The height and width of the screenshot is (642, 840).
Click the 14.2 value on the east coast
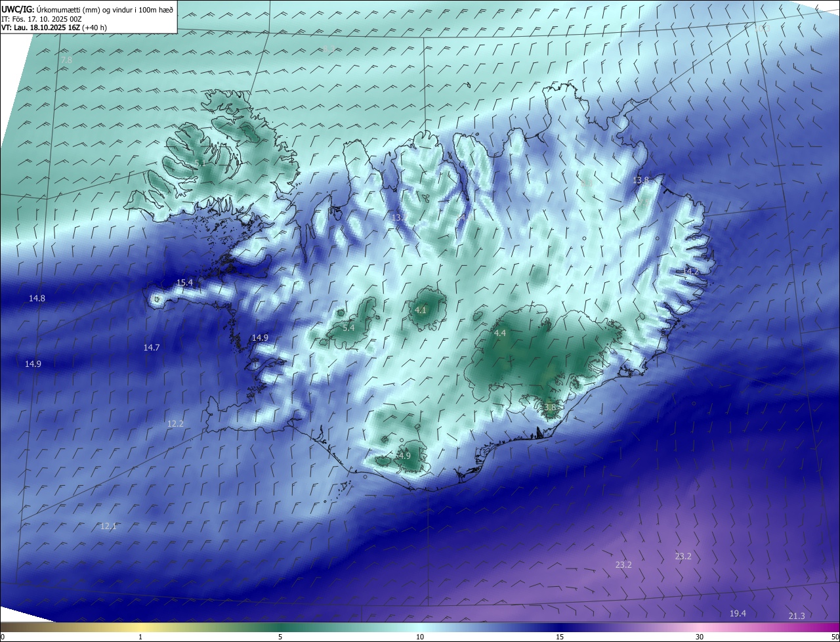[x=691, y=271]
